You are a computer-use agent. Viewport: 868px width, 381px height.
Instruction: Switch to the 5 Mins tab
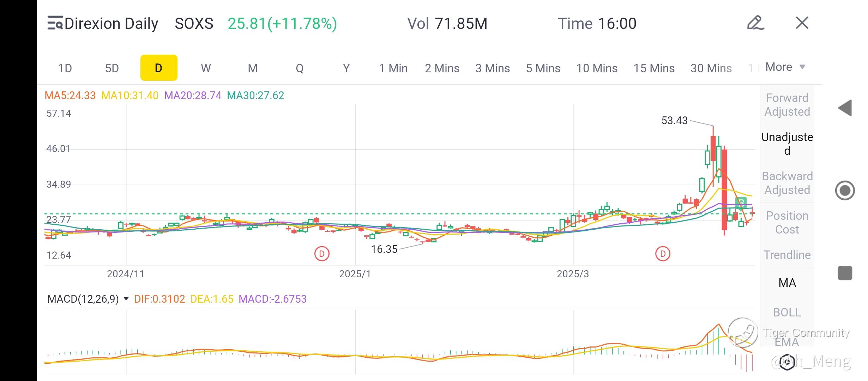tap(543, 68)
